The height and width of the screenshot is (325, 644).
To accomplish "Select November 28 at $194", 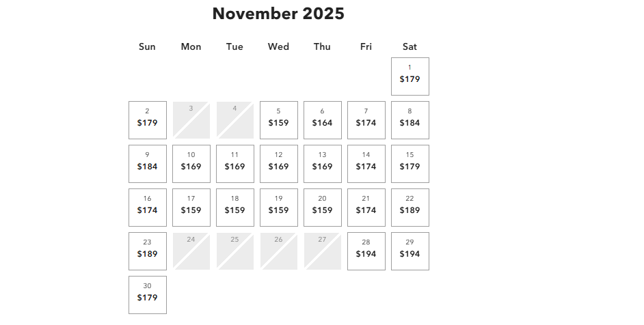I will (x=366, y=251).
